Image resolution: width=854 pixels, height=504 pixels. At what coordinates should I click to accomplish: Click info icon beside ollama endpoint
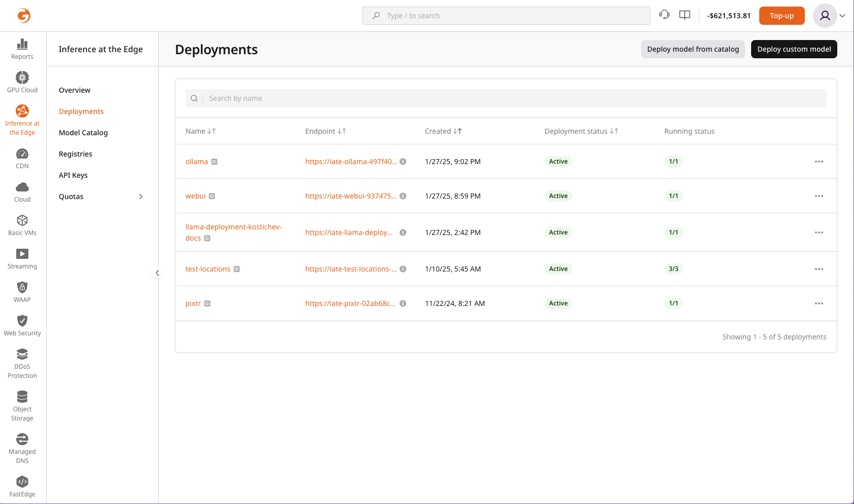click(x=403, y=162)
